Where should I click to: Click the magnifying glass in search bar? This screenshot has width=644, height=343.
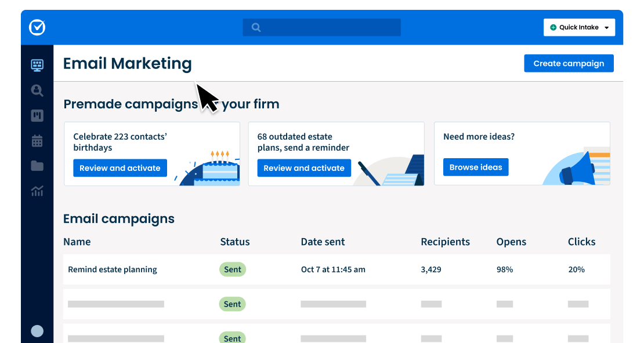256,27
